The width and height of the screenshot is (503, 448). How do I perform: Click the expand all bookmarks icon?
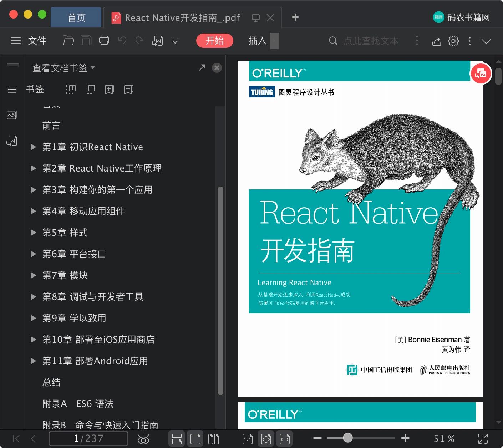click(x=71, y=89)
